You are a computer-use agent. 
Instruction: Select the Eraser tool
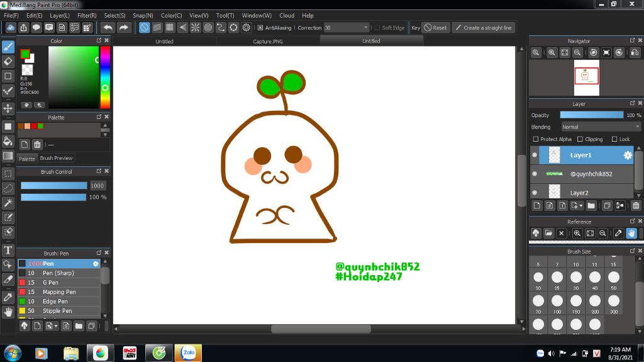click(x=8, y=61)
